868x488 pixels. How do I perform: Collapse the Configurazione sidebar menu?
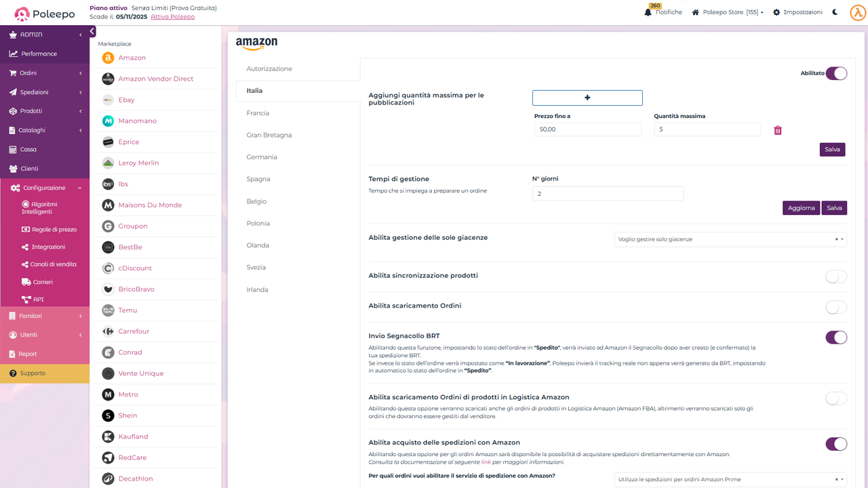point(45,188)
